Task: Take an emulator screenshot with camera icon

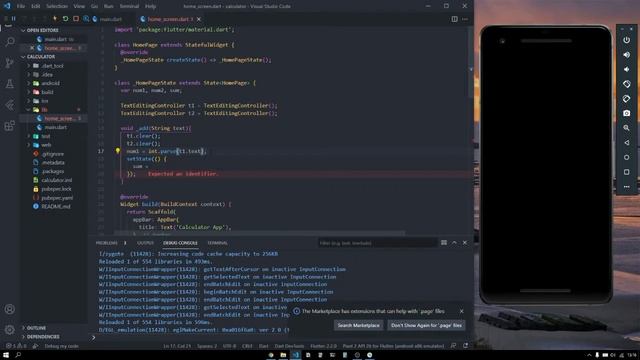Action: pyautogui.click(x=627, y=113)
